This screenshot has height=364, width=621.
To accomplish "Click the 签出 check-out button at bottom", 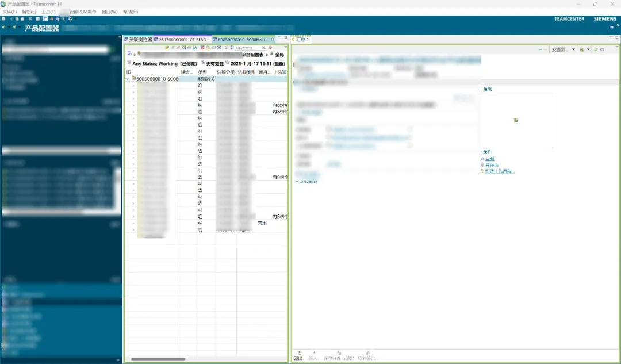I will 300,355.
